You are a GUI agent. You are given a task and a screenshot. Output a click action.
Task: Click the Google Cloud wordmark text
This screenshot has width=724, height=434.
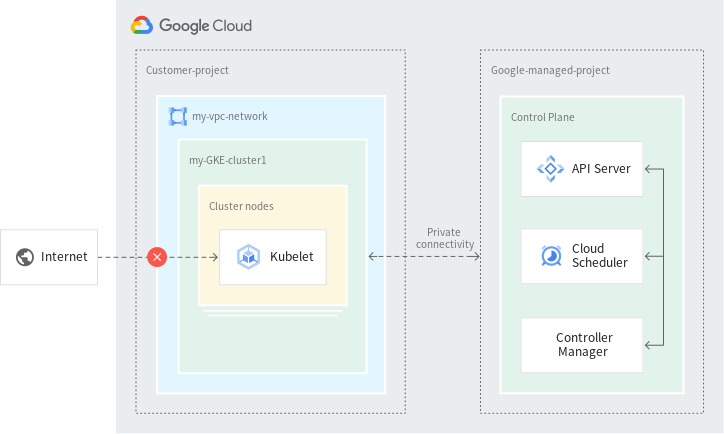point(205,26)
